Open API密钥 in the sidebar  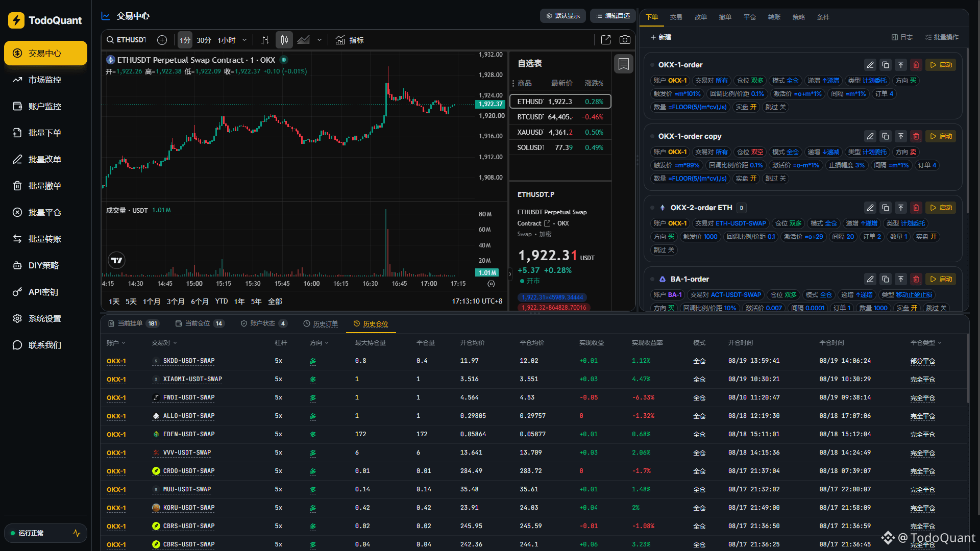tap(45, 292)
